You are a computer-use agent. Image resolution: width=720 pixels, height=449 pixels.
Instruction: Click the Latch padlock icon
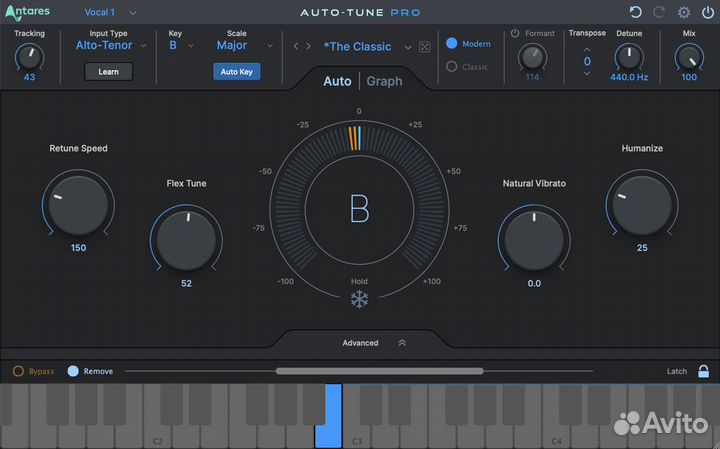tap(703, 371)
